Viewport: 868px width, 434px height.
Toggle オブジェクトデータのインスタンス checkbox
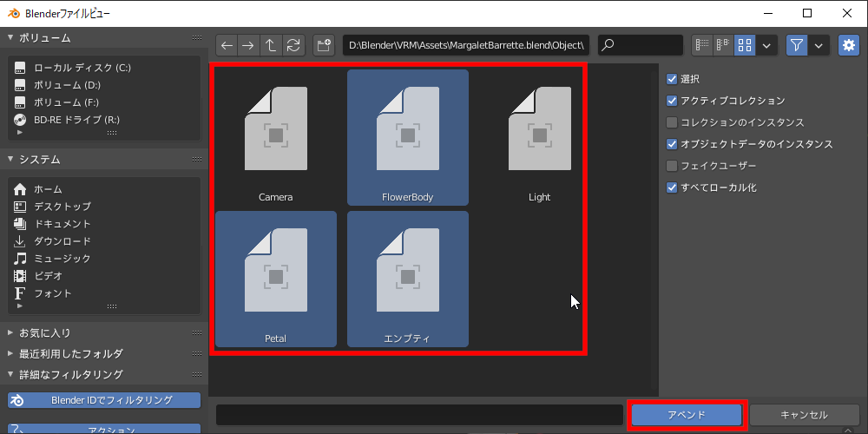point(672,144)
